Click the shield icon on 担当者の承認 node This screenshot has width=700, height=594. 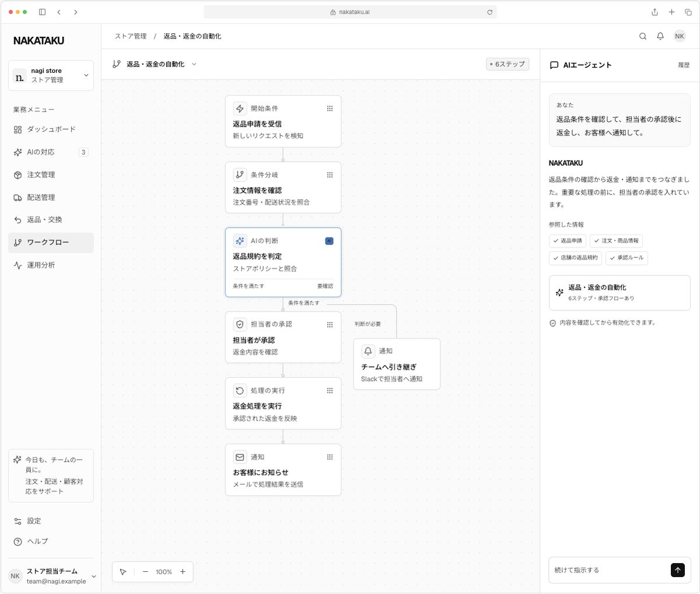click(x=240, y=324)
